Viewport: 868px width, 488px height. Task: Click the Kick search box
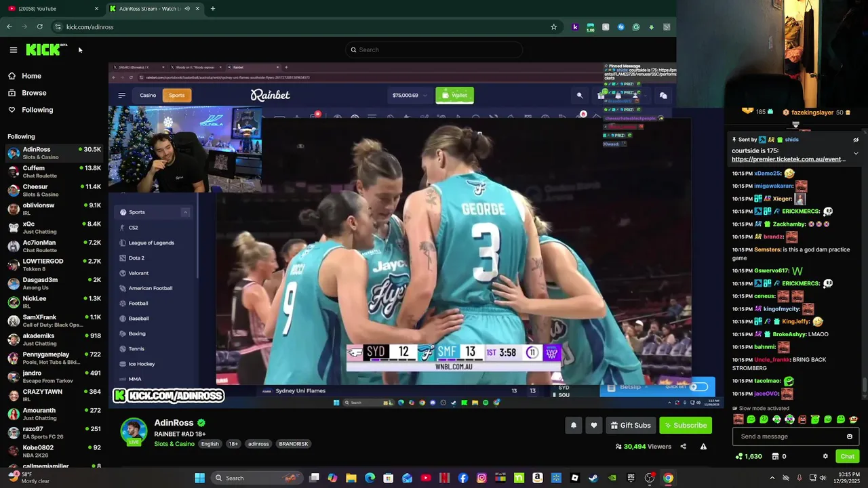point(434,49)
